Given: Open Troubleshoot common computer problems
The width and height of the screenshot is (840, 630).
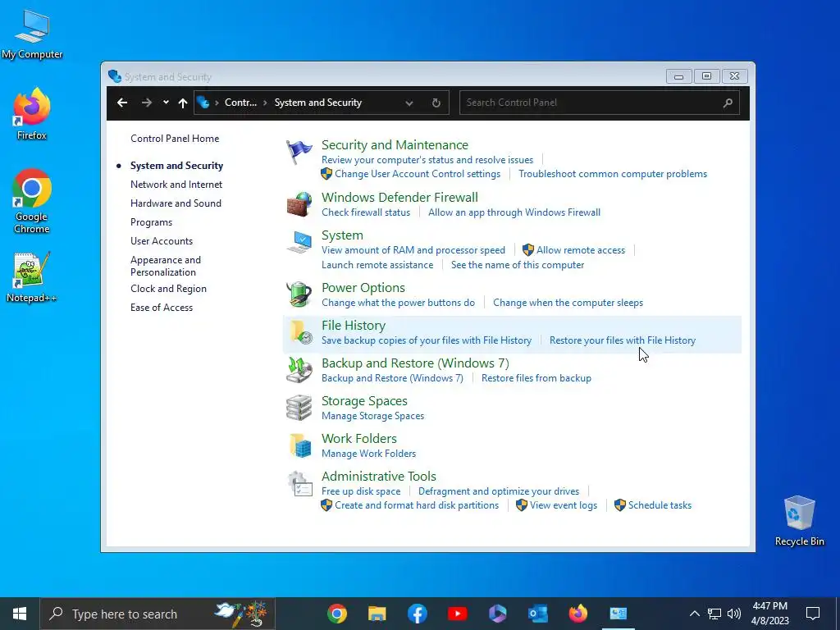Looking at the screenshot, I should point(612,174).
